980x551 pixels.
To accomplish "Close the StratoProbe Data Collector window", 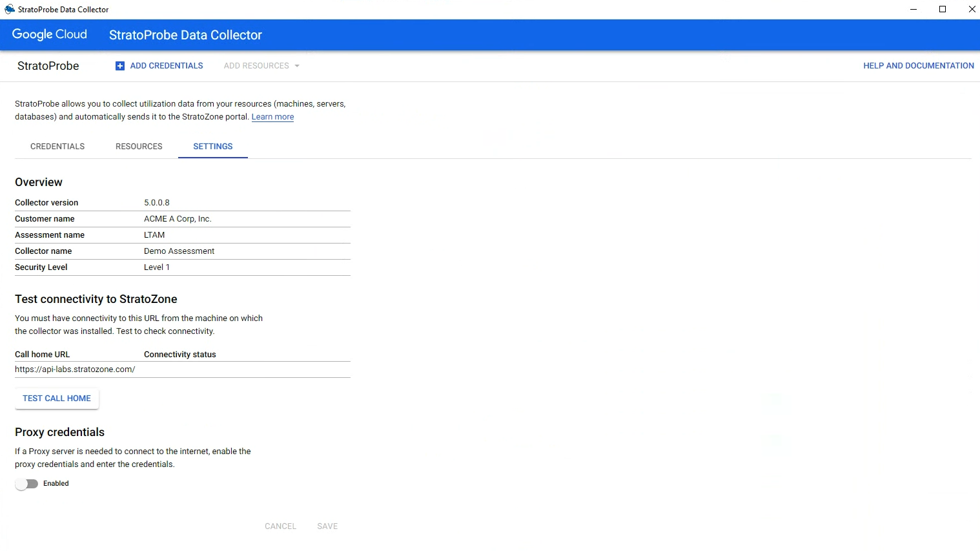I will pos(972,9).
